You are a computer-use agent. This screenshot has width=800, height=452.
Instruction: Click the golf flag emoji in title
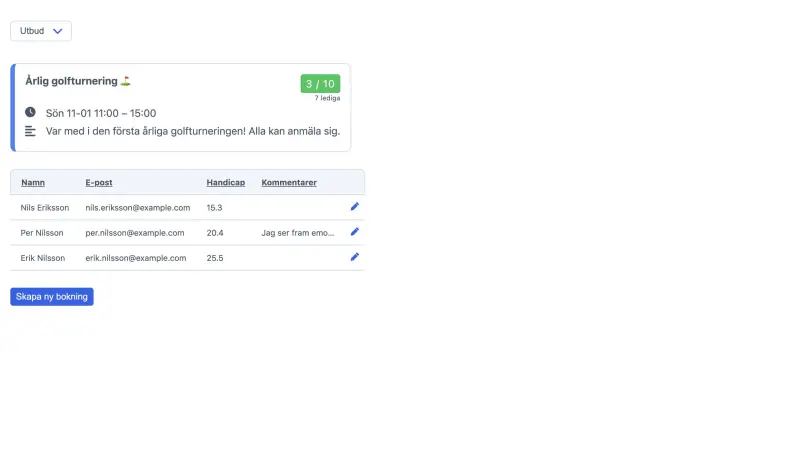click(x=126, y=81)
